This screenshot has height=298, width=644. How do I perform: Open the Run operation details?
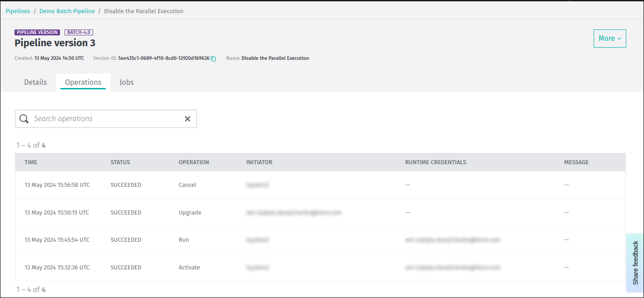pyautogui.click(x=183, y=239)
